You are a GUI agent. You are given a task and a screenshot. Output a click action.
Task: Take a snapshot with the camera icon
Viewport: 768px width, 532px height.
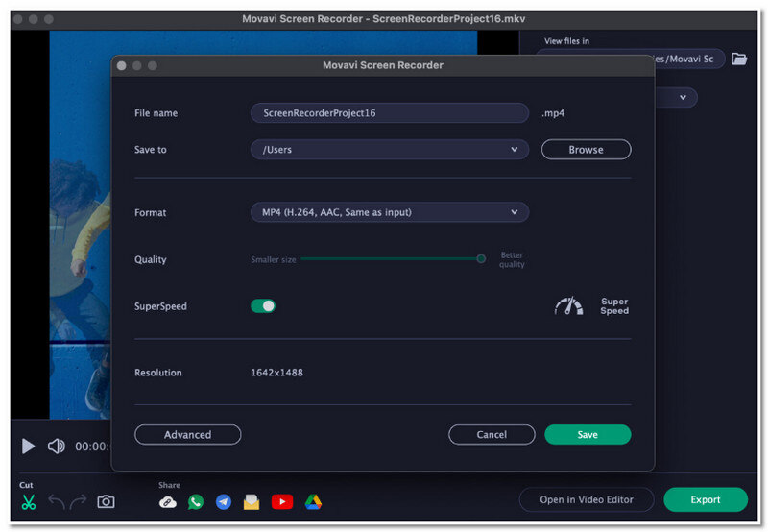[106, 501]
